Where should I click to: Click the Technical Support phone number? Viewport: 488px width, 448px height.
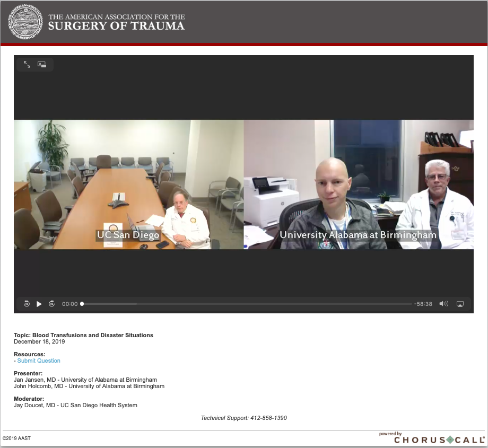[268, 418]
